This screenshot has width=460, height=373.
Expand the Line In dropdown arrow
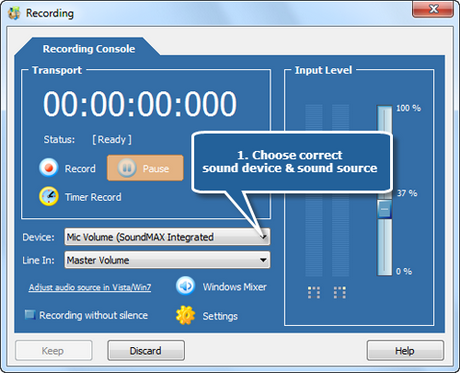pyautogui.click(x=263, y=260)
